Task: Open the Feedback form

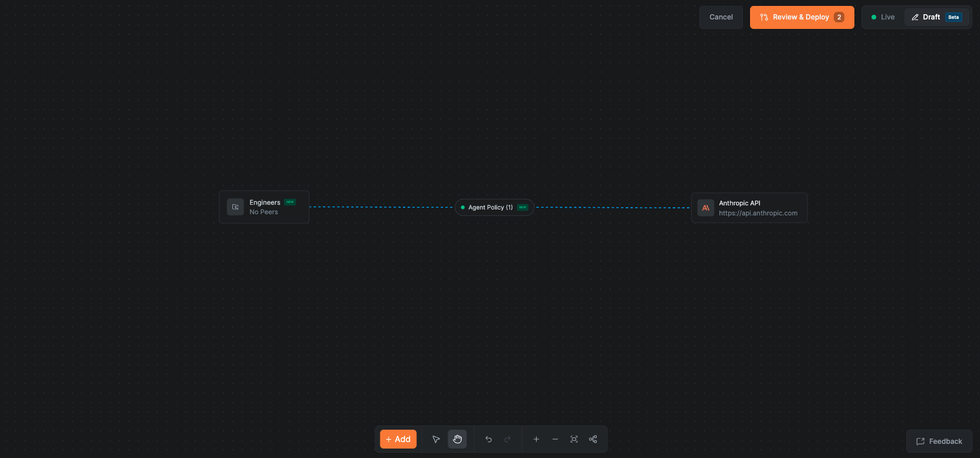Action: tap(939, 441)
